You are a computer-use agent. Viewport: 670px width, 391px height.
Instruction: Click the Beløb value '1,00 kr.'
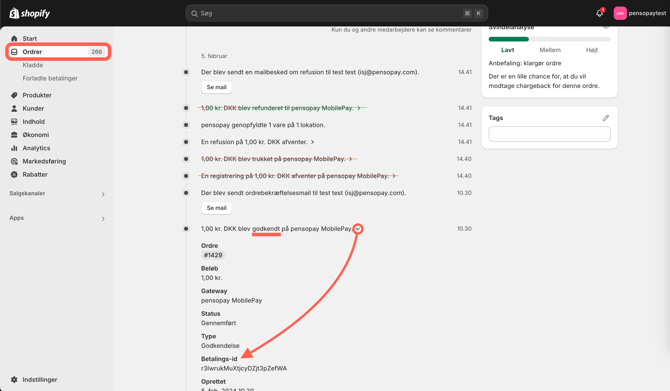(211, 278)
